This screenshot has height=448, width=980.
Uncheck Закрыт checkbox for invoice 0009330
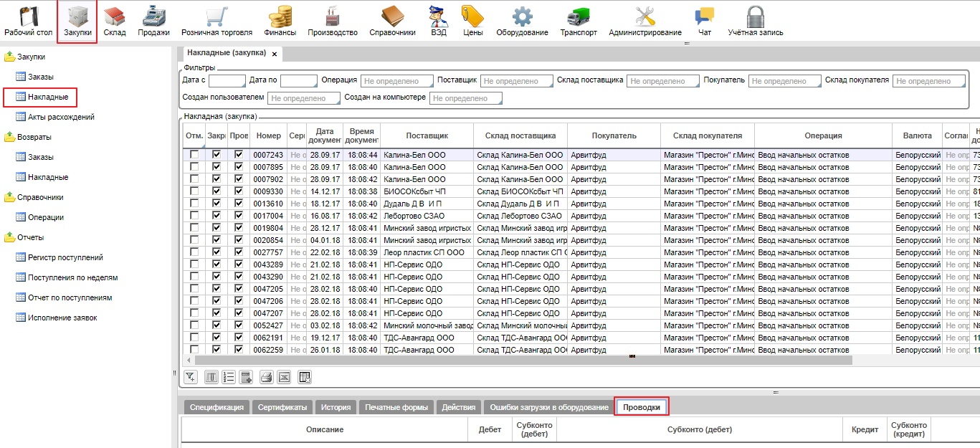[217, 191]
